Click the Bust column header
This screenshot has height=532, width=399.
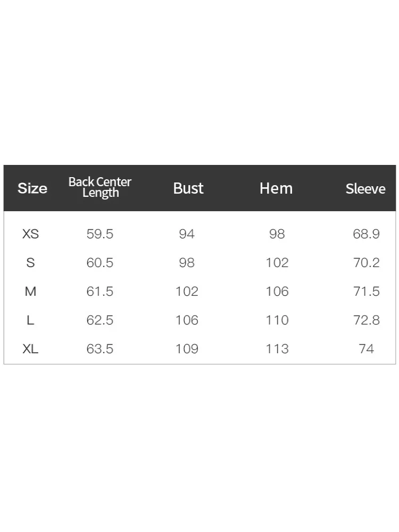coord(188,188)
